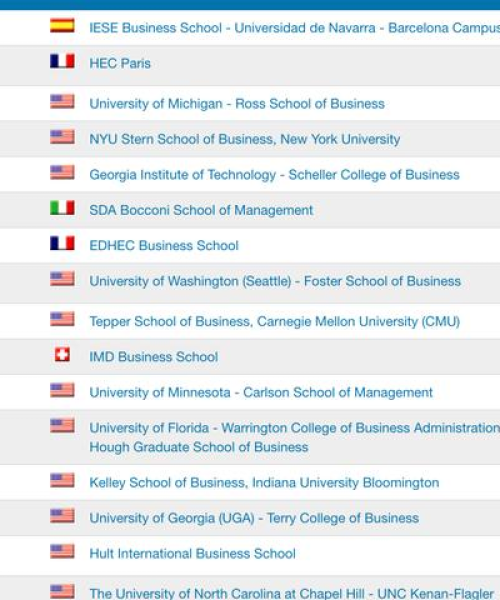This screenshot has width=500, height=600.
Task: Click the US flag next to Hult International
Action: pyautogui.click(x=62, y=551)
